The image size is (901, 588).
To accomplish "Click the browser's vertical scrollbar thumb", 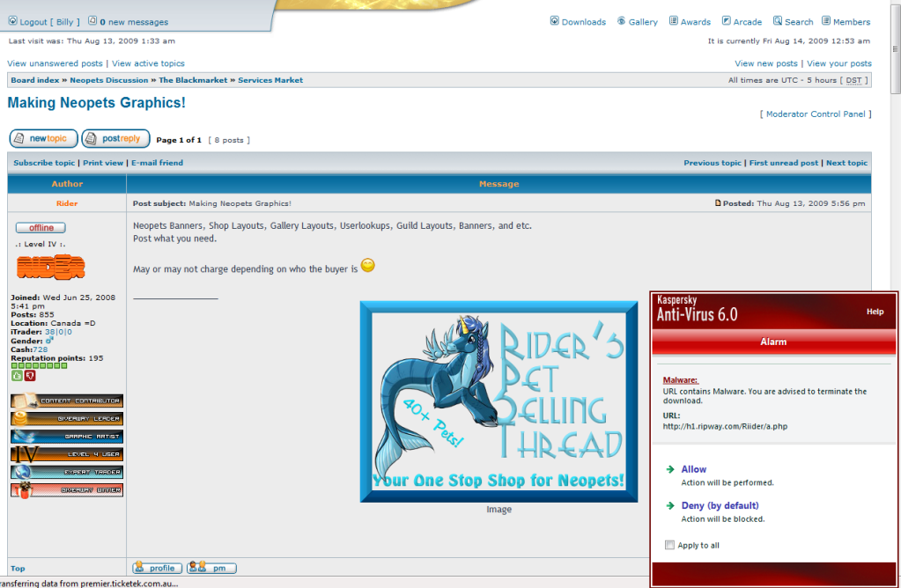I will (895, 53).
